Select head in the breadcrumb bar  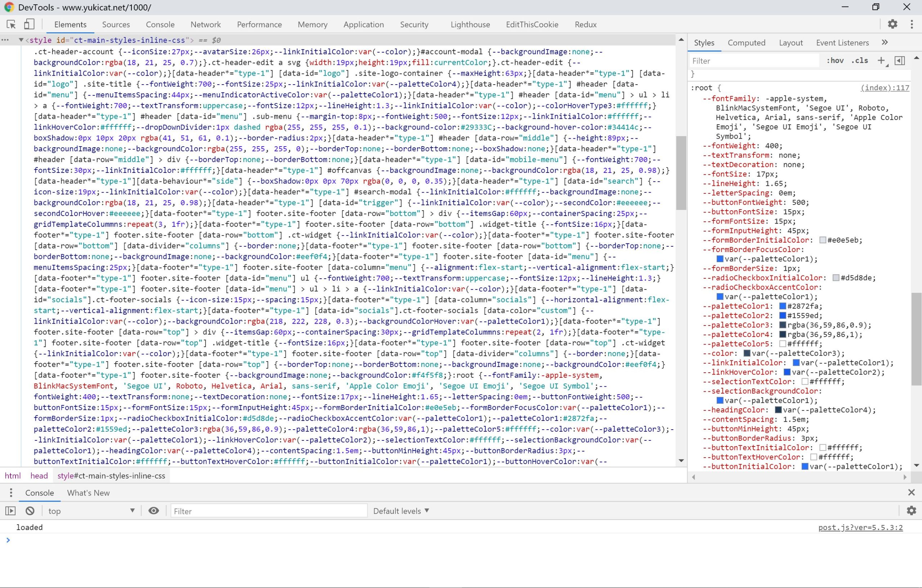pos(39,475)
